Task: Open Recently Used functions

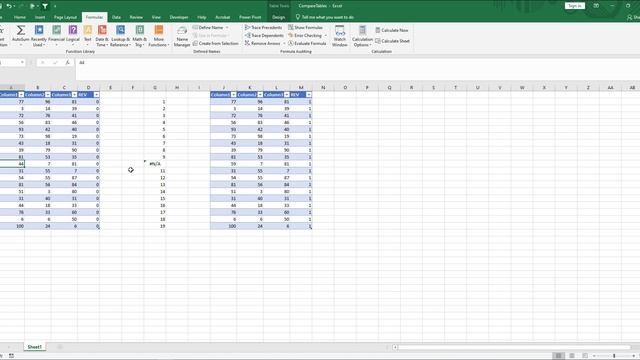Action: [x=39, y=36]
